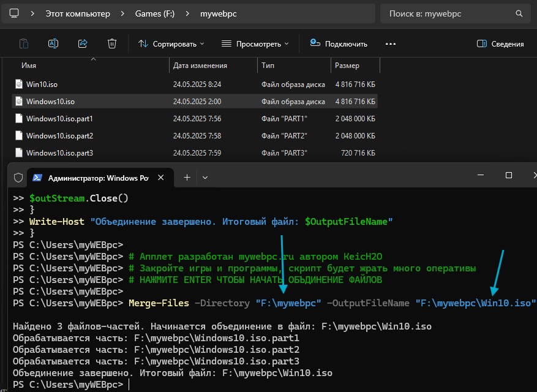Click the PowerShell icon on the tab
Viewport: 537px width, 392px height.
coord(37,178)
